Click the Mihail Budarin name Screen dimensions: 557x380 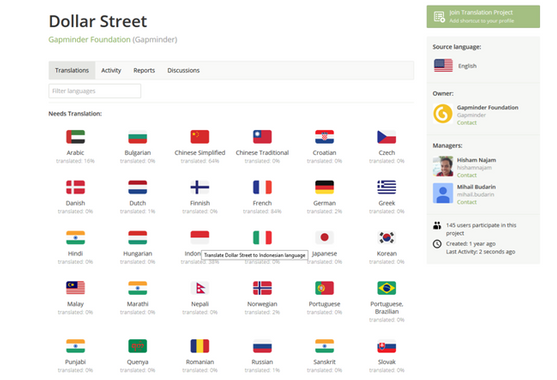pyautogui.click(x=476, y=187)
